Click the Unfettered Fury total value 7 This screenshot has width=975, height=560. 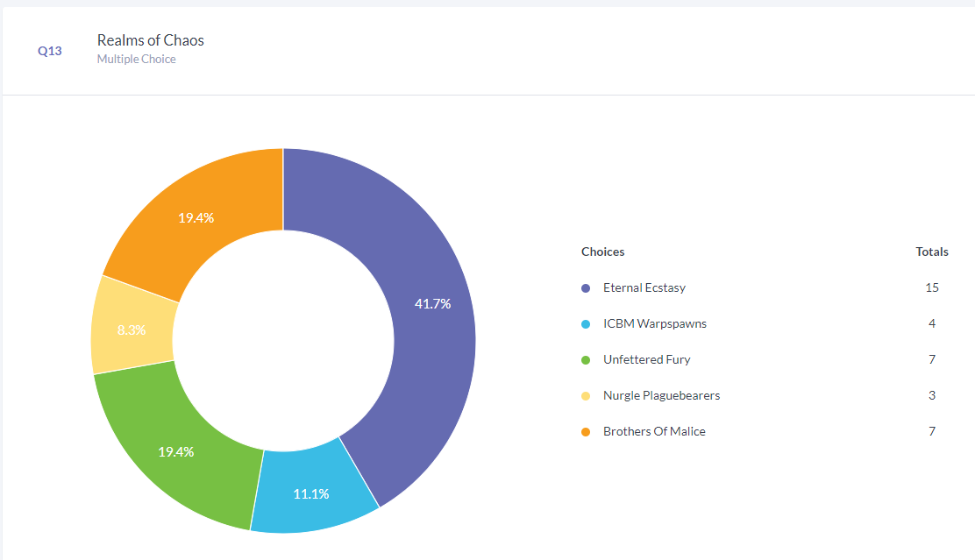click(x=931, y=360)
